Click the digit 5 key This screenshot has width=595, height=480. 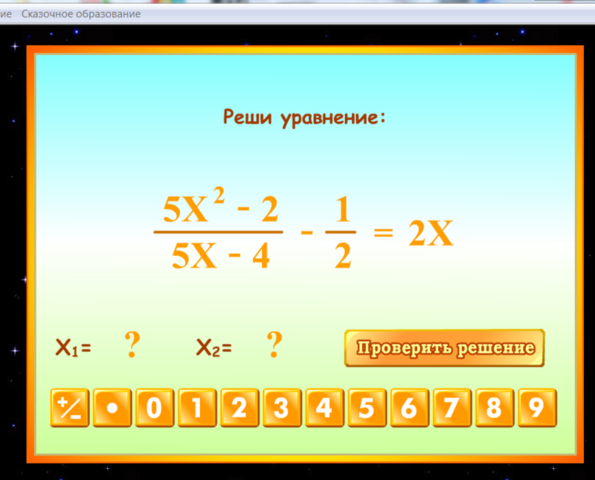point(367,408)
